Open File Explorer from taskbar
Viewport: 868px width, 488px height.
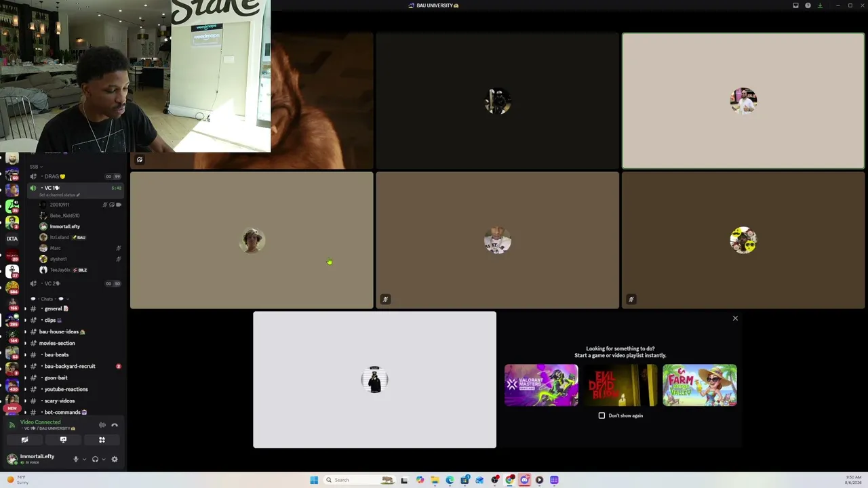point(435,480)
